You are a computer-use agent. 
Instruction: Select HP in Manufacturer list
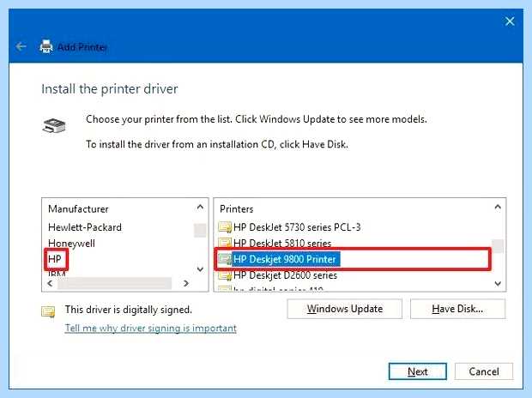click(55, 259)
